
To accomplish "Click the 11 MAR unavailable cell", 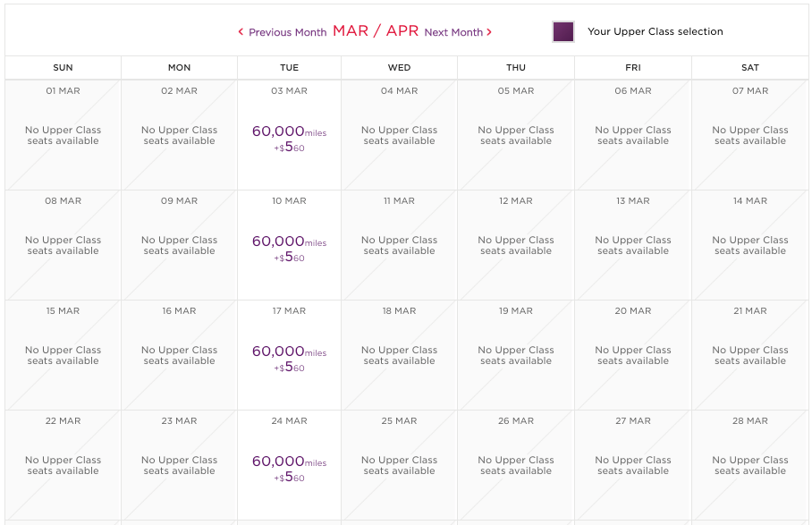I will click(399, 245).
